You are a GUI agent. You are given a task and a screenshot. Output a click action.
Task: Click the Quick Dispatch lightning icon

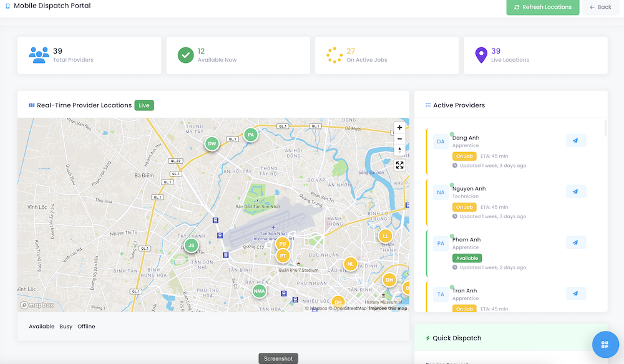pos(427,338)
